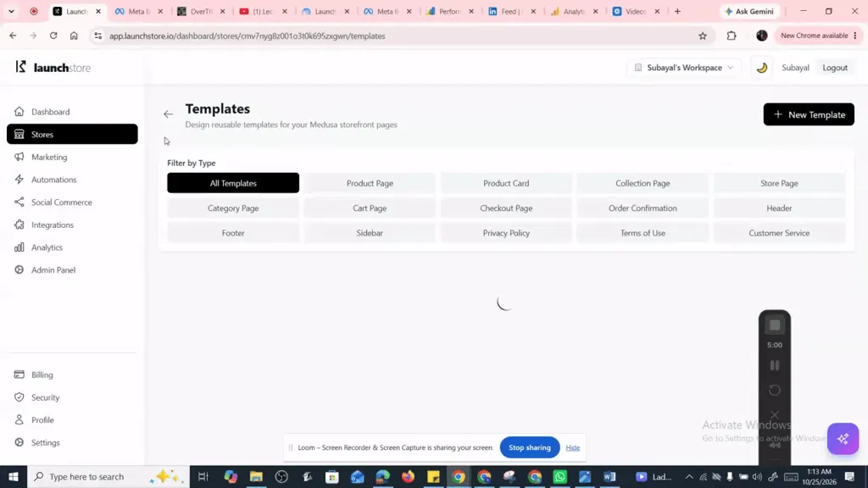Switch to the Feed LinkedIn tab

coord(512,11)
